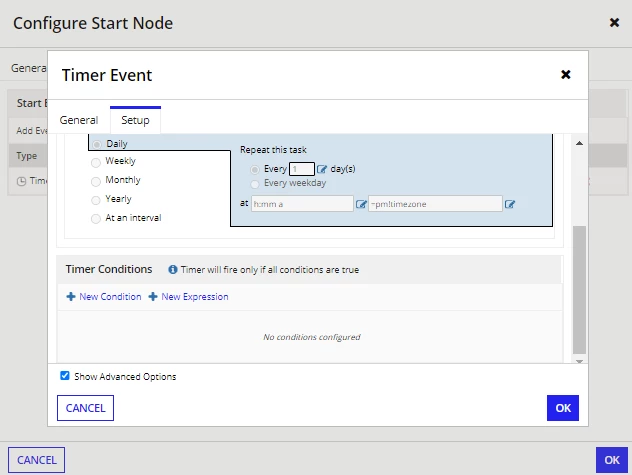Click the timezone input field

point(435,204)
